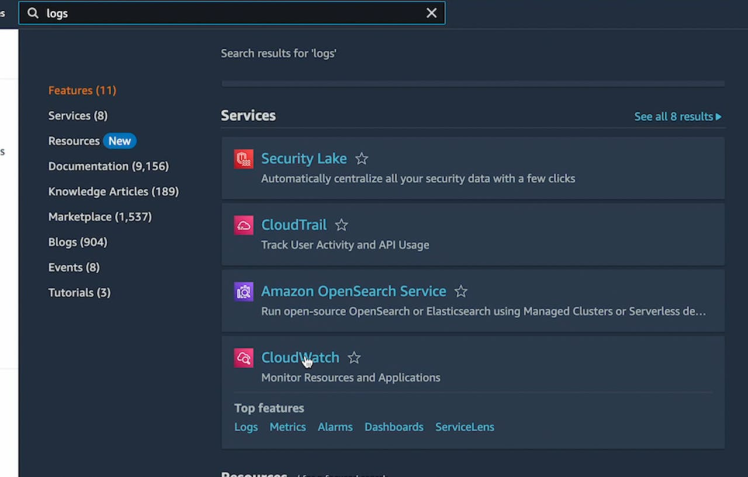Expand See all 8 results
Screen dimensions: 748x477
(677, 117)
